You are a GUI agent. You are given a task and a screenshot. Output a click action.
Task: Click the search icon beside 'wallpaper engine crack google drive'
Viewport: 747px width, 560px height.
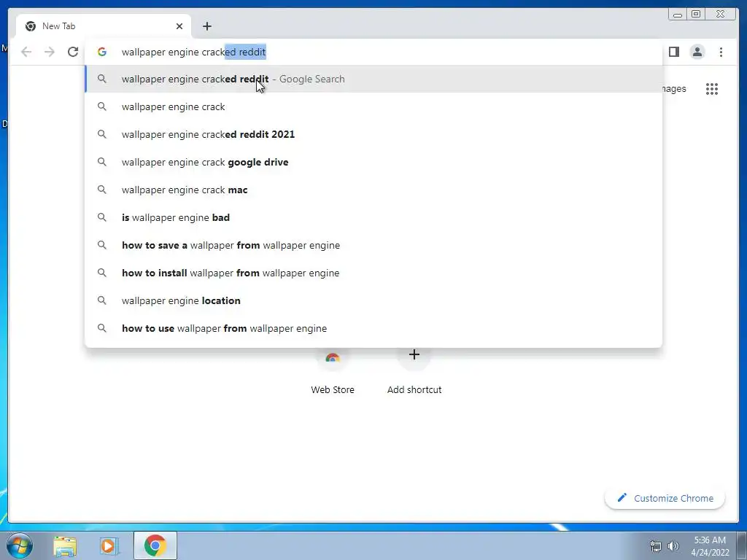102,162
